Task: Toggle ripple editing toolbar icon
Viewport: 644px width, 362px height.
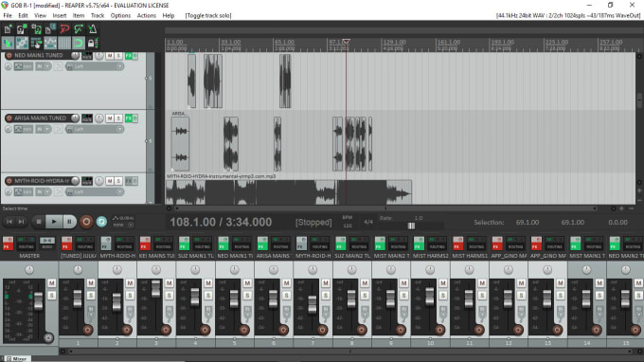Action: pyautogui.click(x=36, y=43)
